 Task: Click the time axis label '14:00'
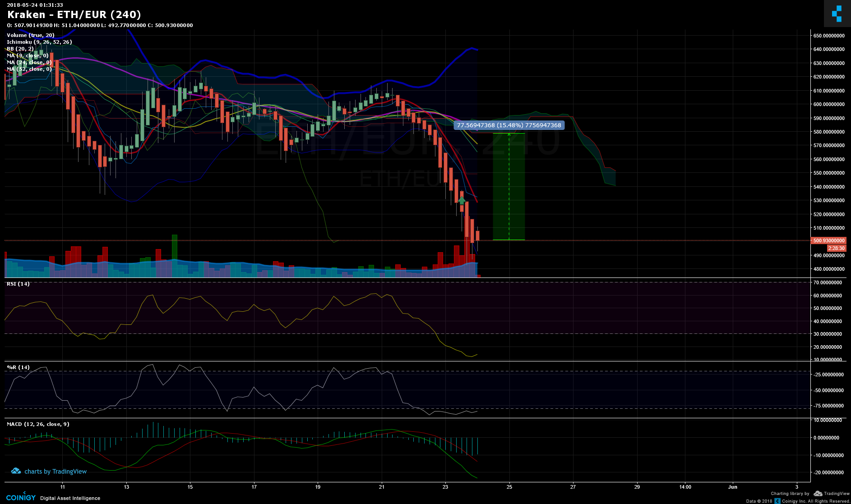[x=685, y=487]
